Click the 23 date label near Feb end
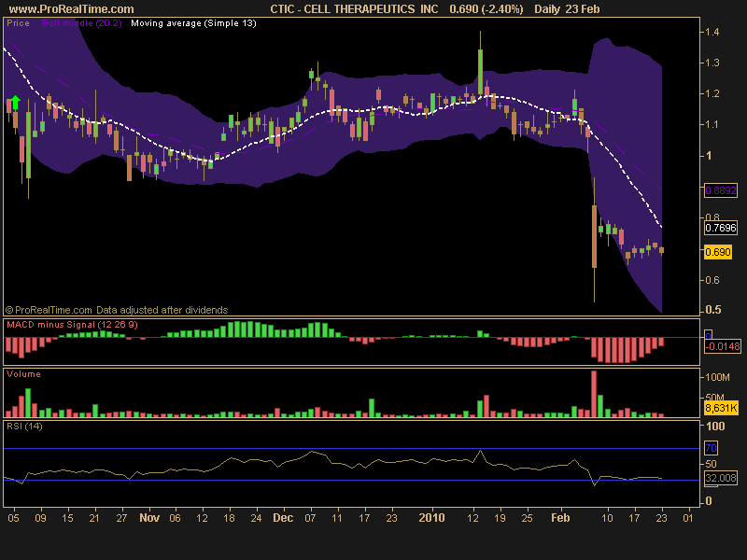The width and height of the screenshot is (747, 560). (x=661, y=518)
